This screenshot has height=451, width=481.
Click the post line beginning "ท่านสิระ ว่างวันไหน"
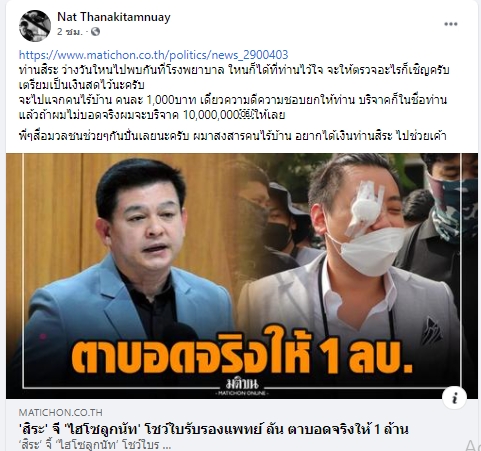[x=234, y=70]
